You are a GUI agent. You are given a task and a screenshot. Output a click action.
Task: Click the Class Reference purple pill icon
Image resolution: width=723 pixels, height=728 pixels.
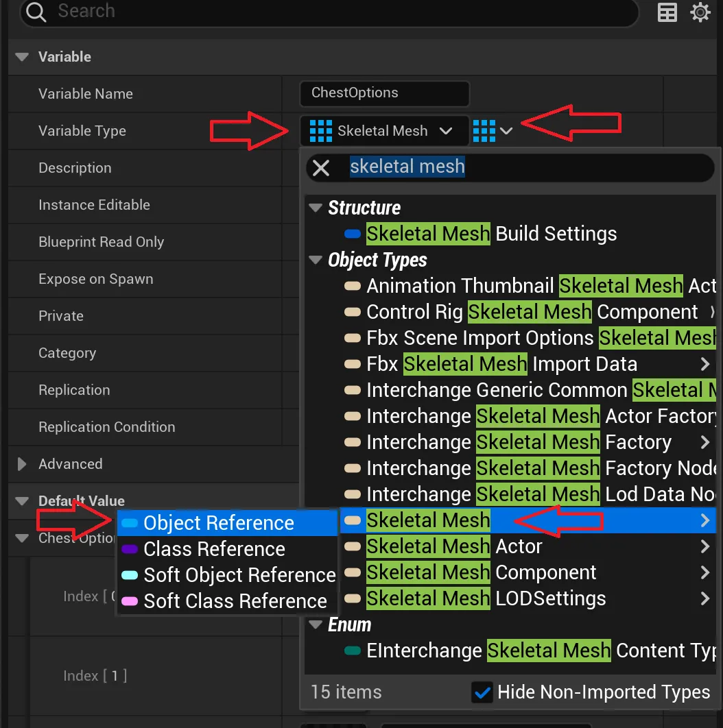[129, 549]
